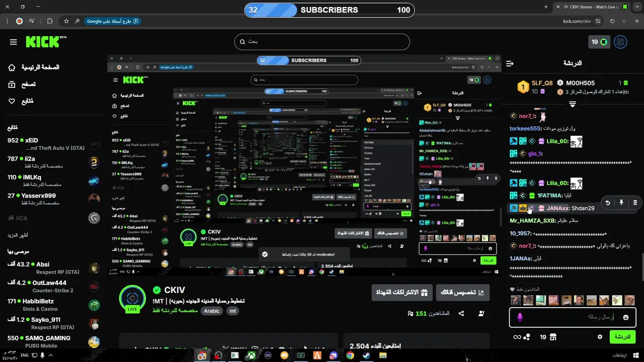The height and width of the screenshot is (362, 644).
Task: Click the Just Chatting category link
Action: coord(175,311)
